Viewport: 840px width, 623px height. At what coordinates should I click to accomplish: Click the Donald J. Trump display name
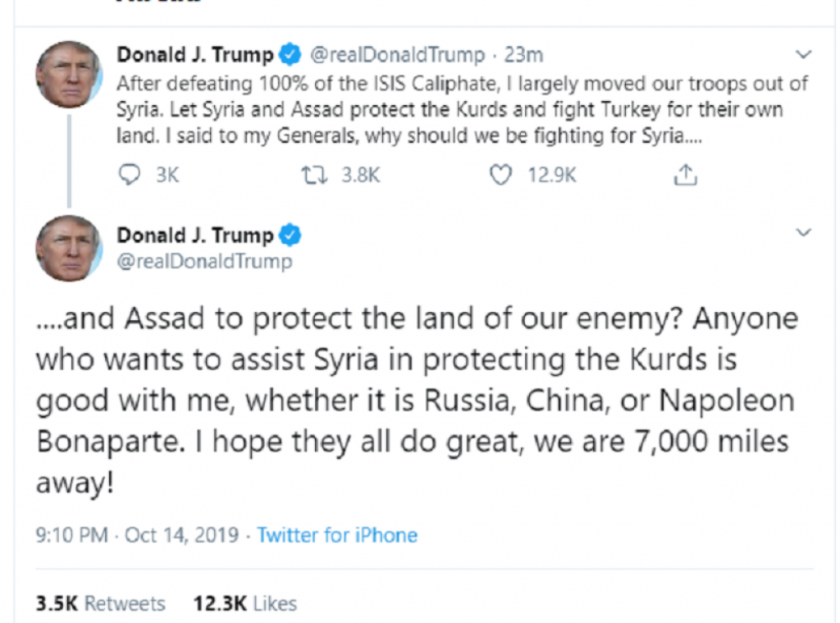pos(194,53)
